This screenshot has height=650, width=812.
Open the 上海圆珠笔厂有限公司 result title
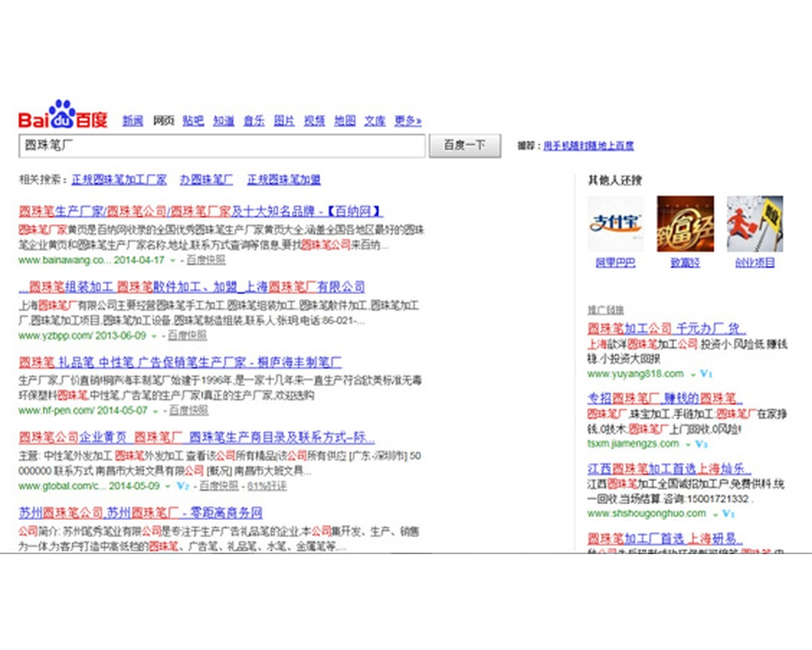pyautogui.click(x=192, y=287)
